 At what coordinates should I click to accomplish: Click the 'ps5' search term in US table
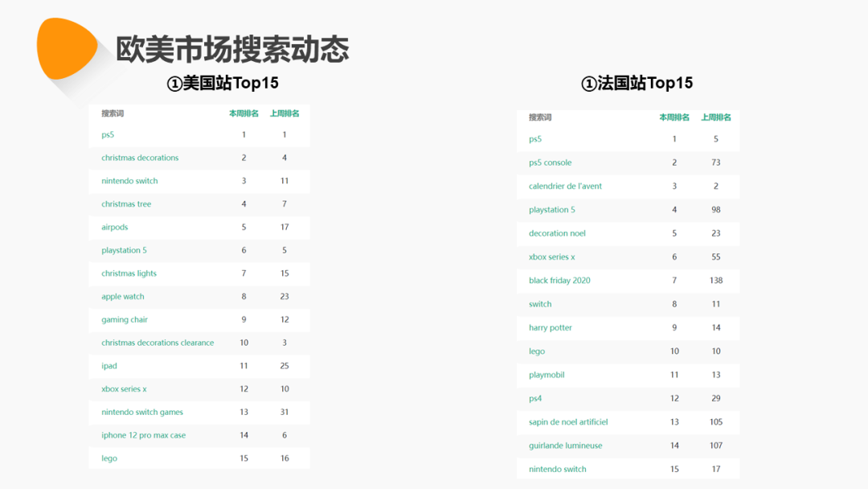108,134
